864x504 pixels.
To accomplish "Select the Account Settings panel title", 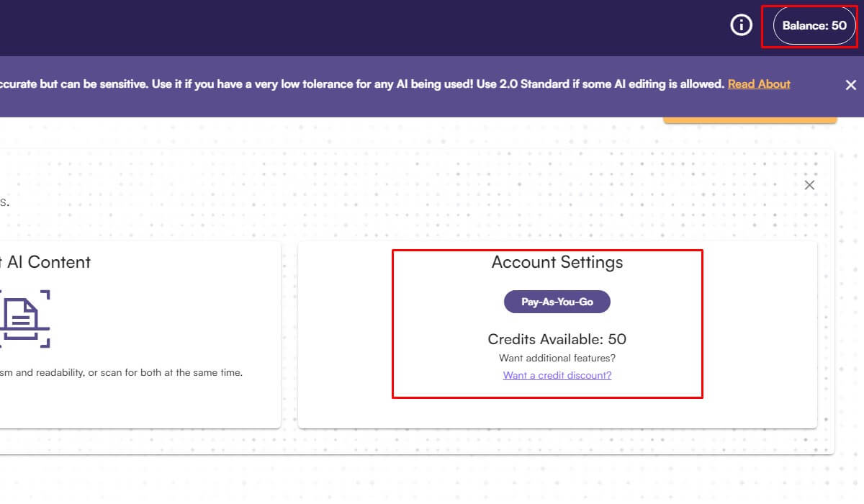I will 557,262.
